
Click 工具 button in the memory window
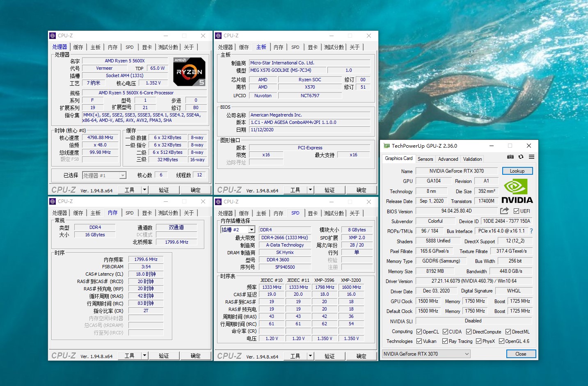[130, 356]
